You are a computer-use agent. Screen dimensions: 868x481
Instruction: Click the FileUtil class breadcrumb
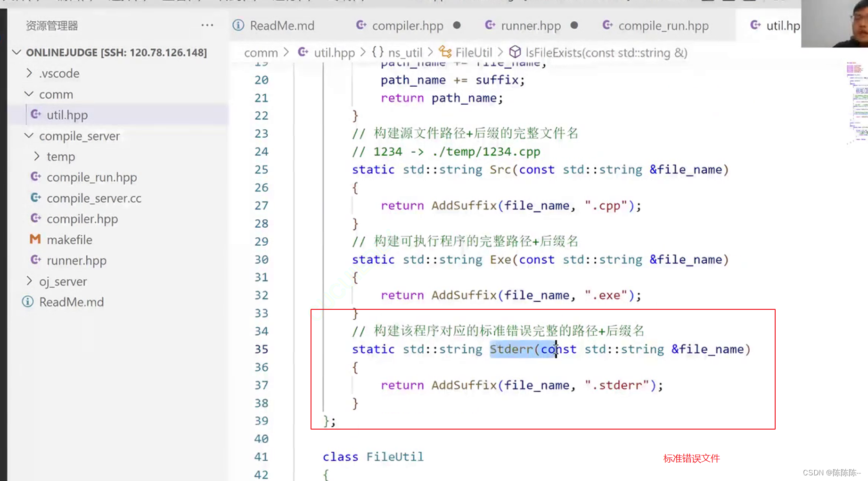click(474, 52)
